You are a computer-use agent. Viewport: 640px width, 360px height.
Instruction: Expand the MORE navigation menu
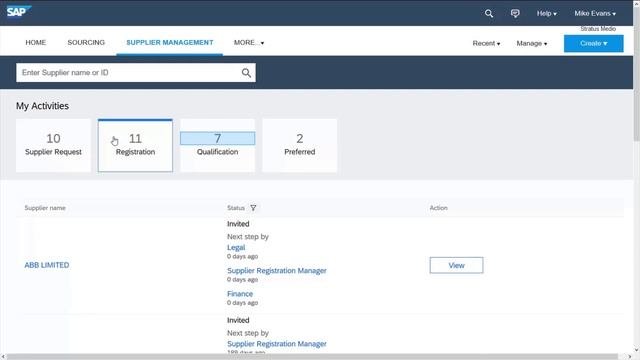249,42
